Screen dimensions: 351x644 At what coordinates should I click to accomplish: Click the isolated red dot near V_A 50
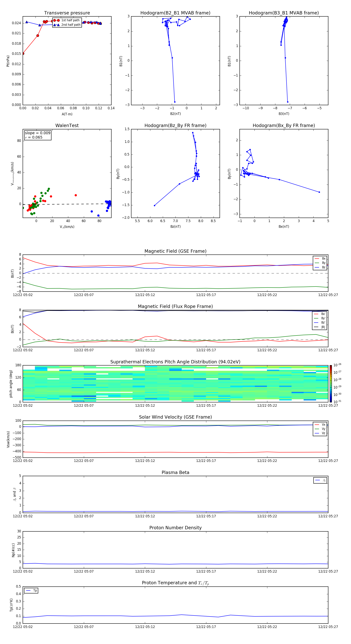76,195
